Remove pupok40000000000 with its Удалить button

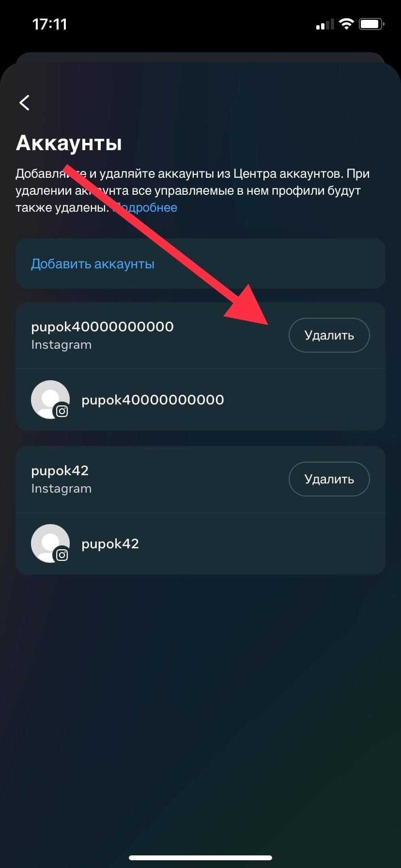click(x=329, y=335)
